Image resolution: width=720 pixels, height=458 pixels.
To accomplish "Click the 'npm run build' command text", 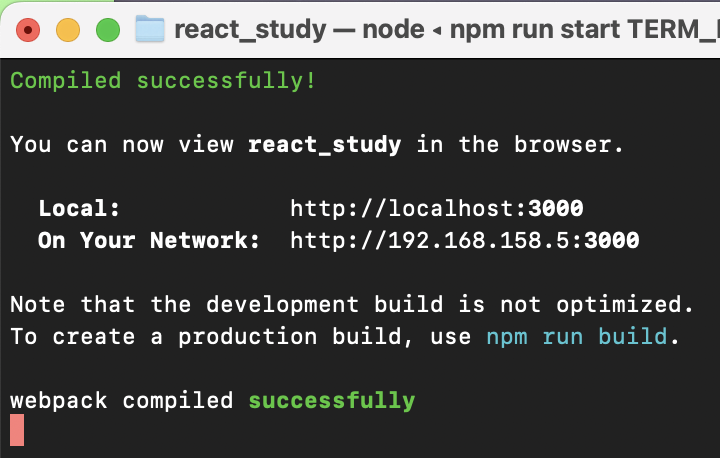I will click(576, 337).
